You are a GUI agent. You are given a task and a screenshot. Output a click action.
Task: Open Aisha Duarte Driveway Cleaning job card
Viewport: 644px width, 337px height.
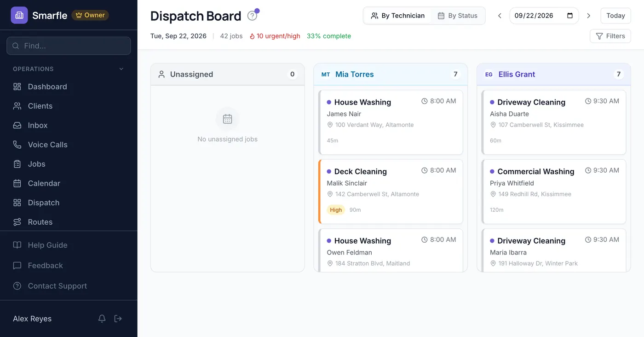click(x=554, y=122)
